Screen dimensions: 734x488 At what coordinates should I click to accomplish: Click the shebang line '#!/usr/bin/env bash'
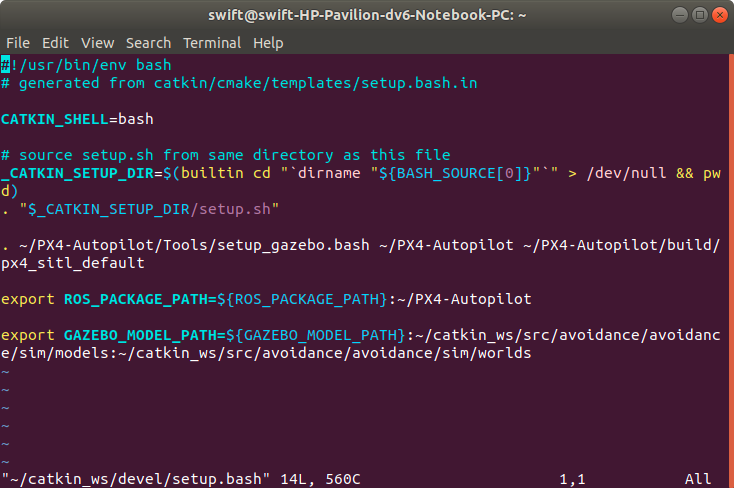pyautogui.click(x=86, y=65)
